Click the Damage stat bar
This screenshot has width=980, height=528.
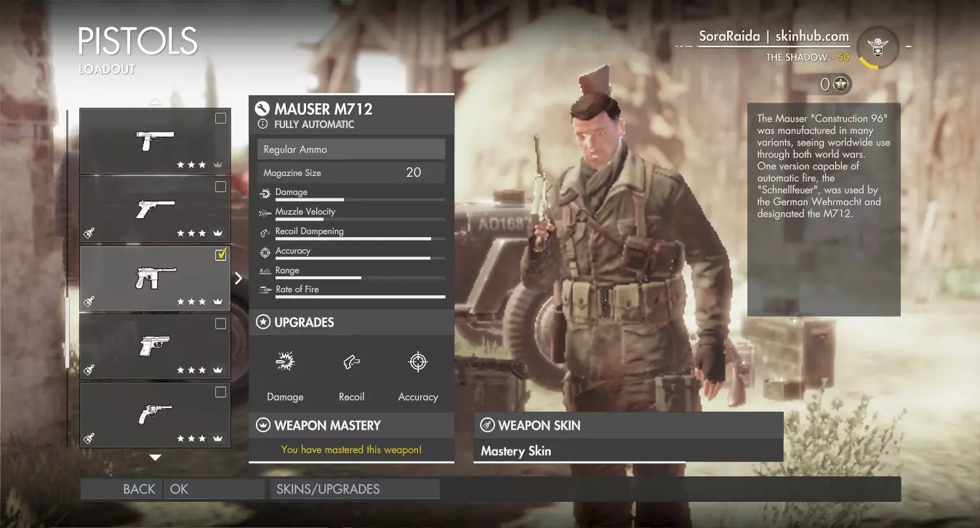point(360,199)
